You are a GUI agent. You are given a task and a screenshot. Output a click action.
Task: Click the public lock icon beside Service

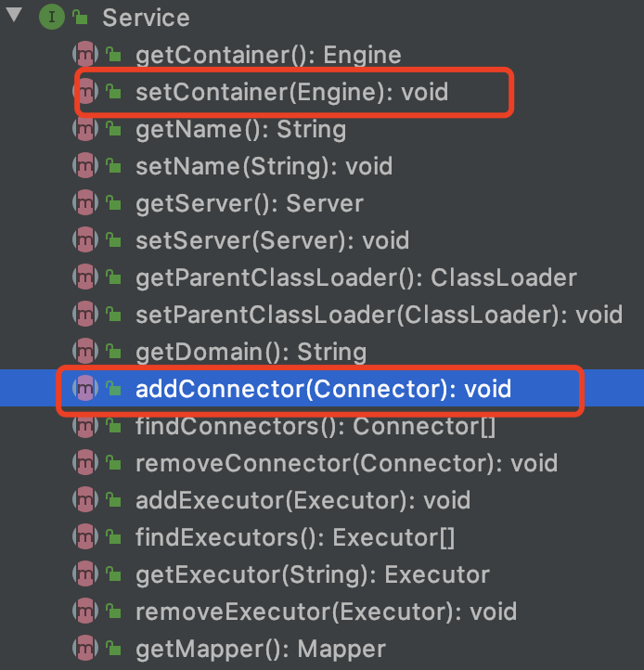[80, 17]
